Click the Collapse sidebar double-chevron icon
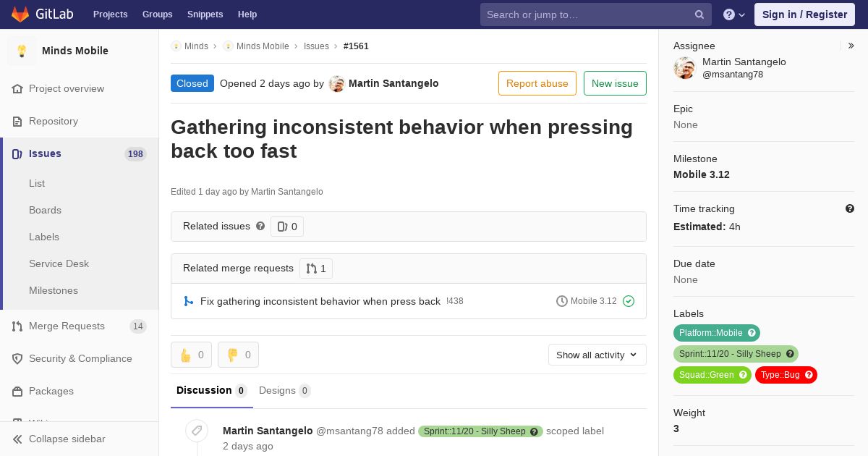 point(17,439)
